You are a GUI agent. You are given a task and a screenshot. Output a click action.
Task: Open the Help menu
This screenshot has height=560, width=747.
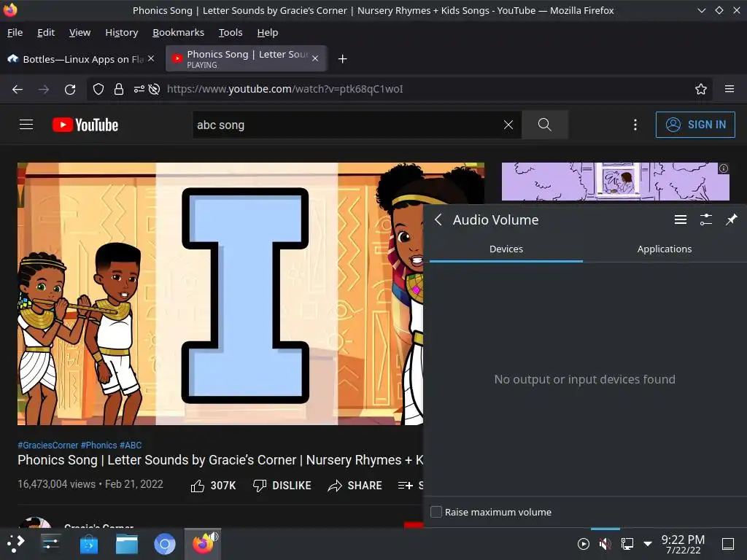(x=267, y=32)
